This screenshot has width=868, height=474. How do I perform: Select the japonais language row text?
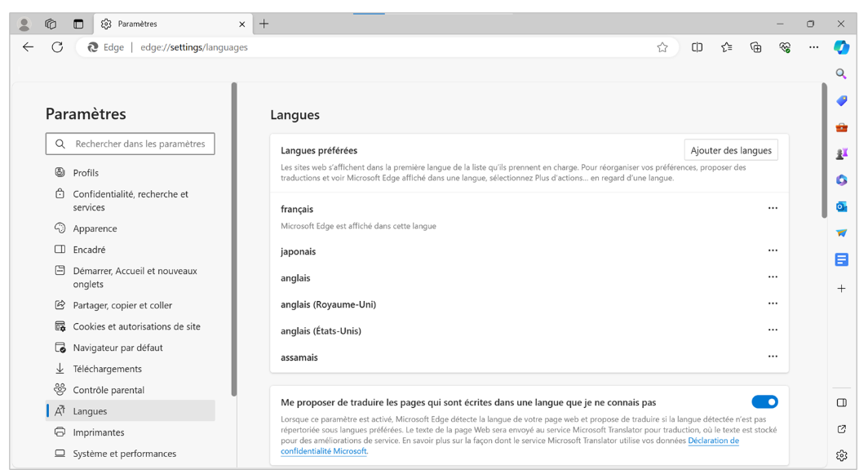pos(298,251)
